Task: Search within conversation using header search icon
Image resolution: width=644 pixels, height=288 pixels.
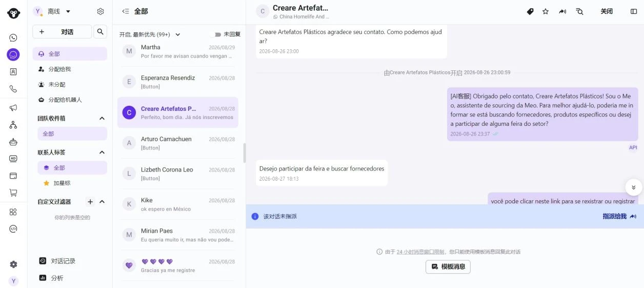Action: 579,11
